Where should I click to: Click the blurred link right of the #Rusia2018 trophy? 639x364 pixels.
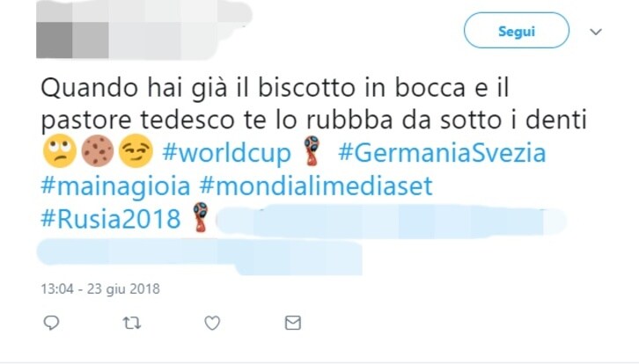click(x=391, y=222)
